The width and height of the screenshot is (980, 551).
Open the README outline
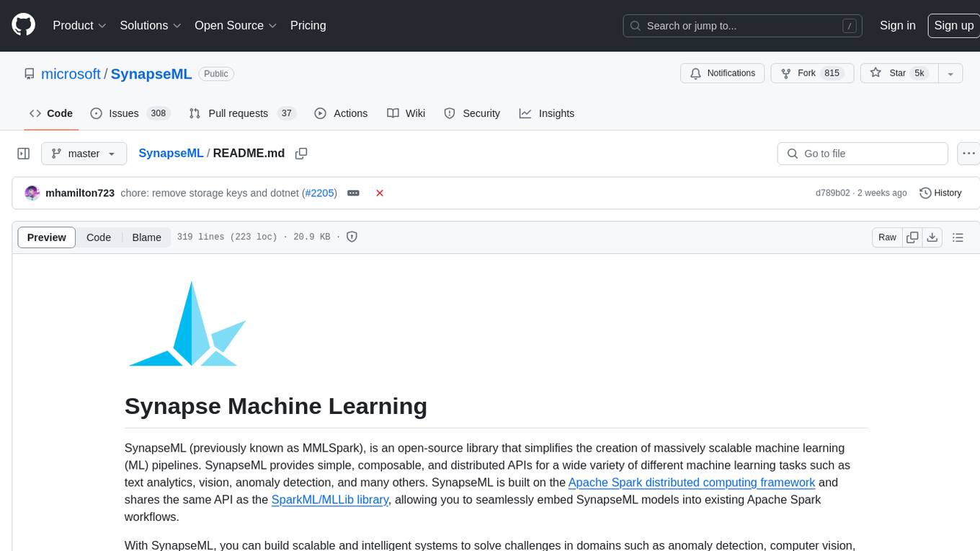point(958,237)
